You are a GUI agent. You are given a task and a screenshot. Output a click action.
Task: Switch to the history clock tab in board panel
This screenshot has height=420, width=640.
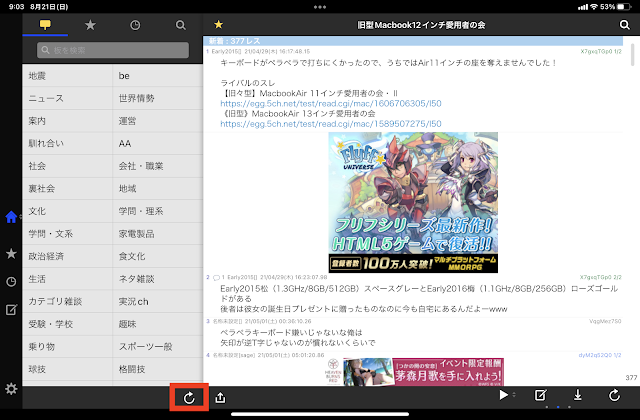135,25
